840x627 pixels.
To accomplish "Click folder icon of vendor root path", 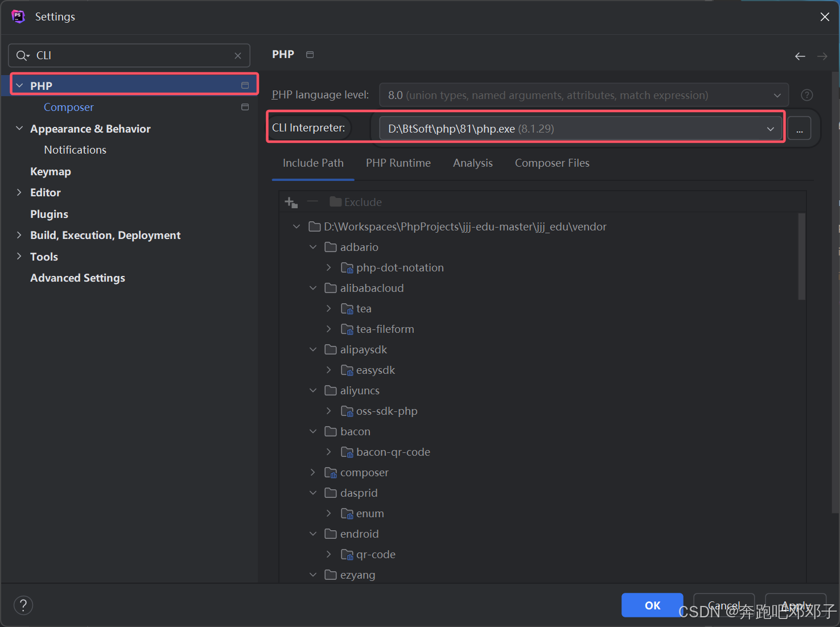I will tap(315, 226).
